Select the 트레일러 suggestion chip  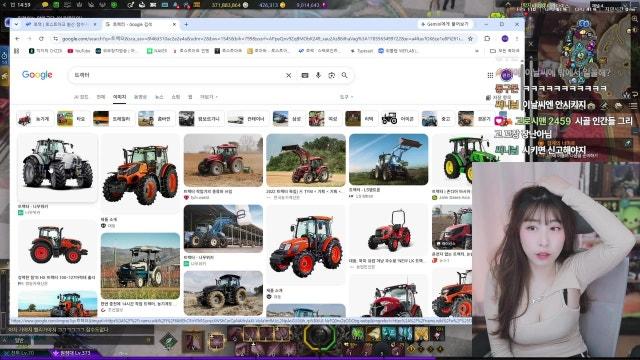point(111,119)
